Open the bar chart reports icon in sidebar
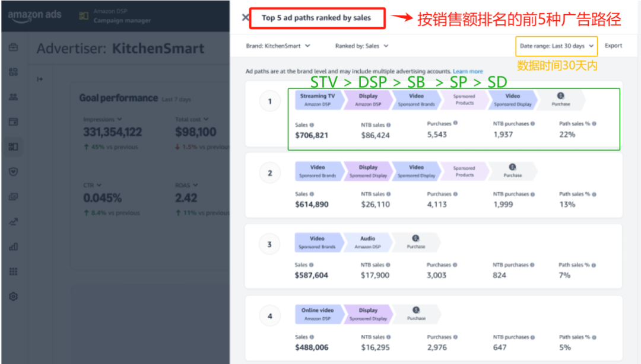Screen dimensions: 641x364 click(13, 247)
